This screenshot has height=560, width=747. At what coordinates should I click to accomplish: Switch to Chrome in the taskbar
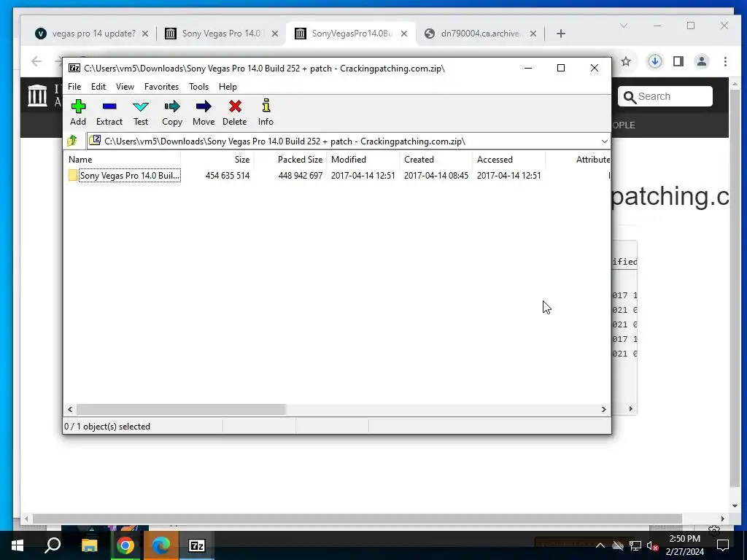pyautogui.click(x=125, y=545)
